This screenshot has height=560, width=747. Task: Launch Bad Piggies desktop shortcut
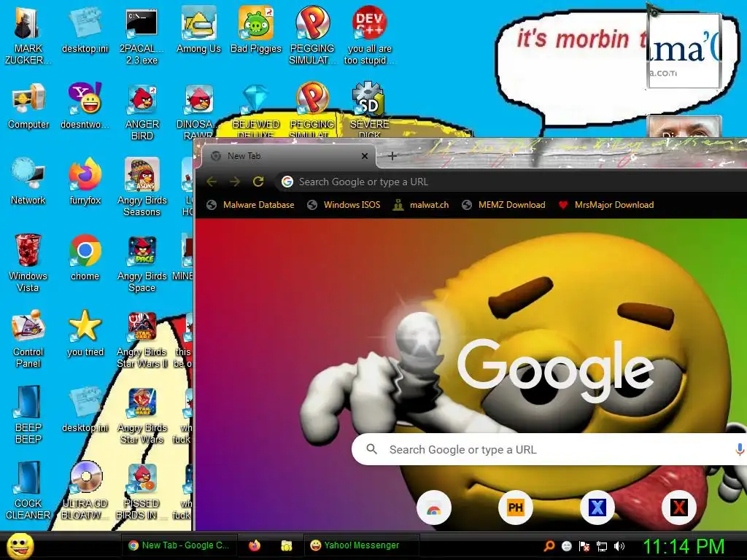point(256,31)
